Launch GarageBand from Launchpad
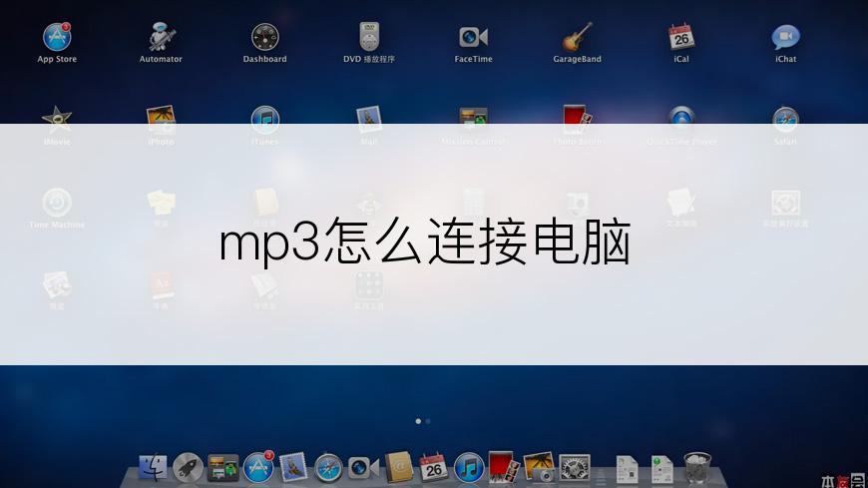Screen dimensions: 868x488 (577, 37)
